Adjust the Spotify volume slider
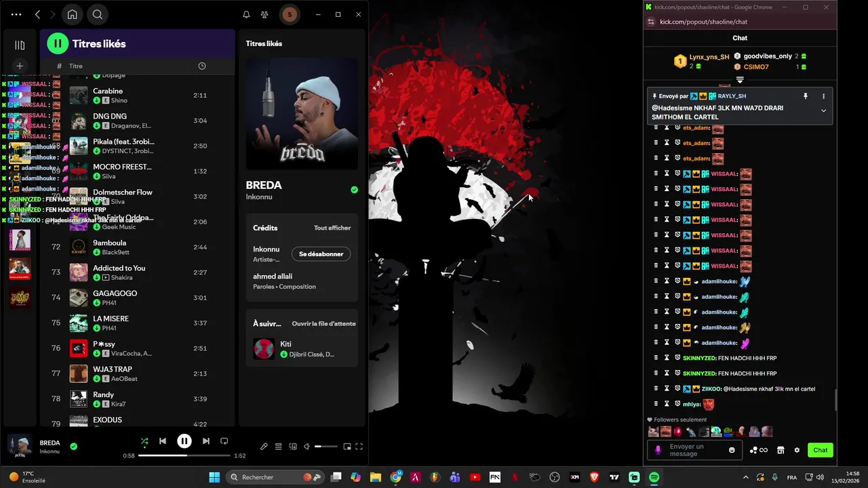 click(x=325, y=447)
